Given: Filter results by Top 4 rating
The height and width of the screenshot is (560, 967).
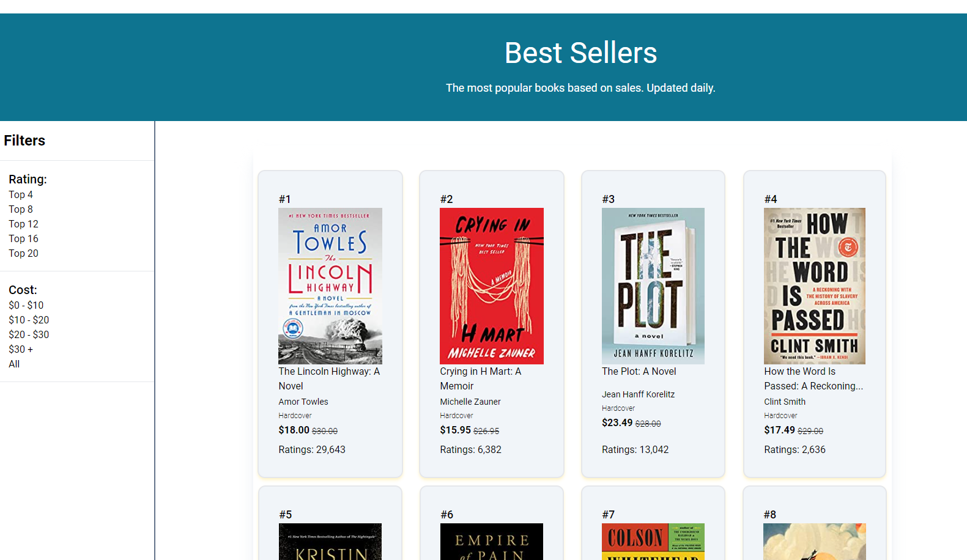Looking at the screenshot, I should [20, 194].
